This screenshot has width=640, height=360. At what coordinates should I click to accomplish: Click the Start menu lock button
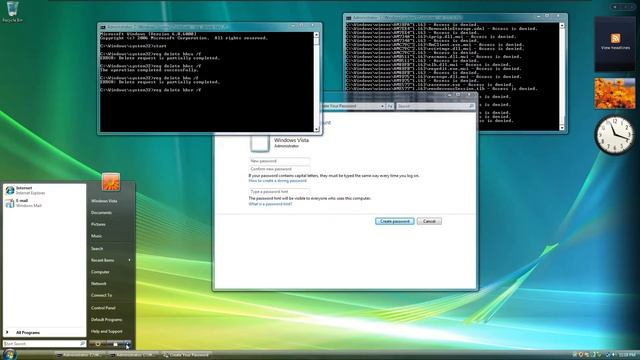tap(116, 344)
